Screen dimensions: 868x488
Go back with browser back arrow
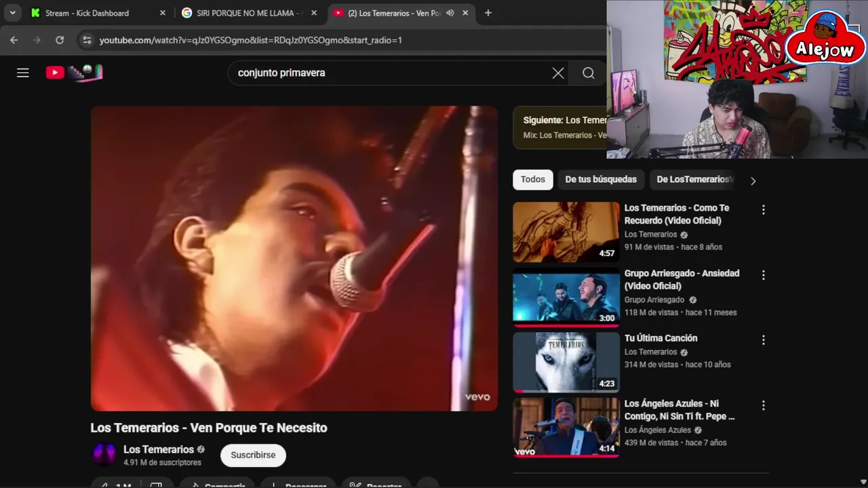(14, 40)
